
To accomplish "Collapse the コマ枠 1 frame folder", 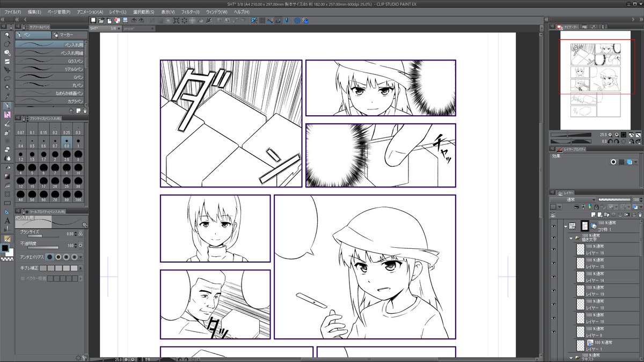I will tap(566, 226).
